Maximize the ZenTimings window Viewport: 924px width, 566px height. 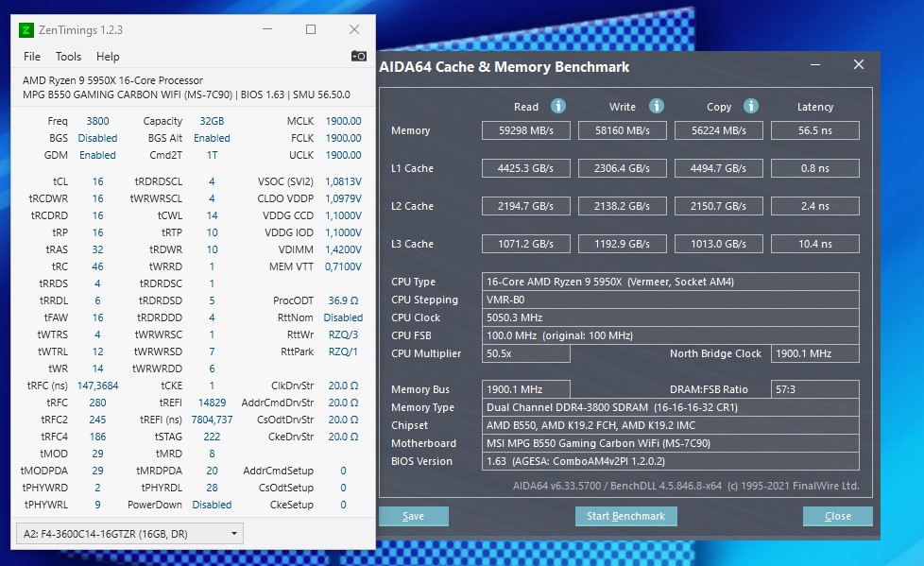(x=311, y=29)
